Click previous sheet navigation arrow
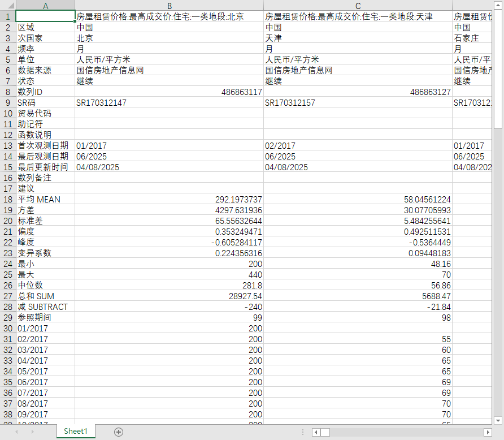Viewport: 504px width, 440px height. point(16,432)
